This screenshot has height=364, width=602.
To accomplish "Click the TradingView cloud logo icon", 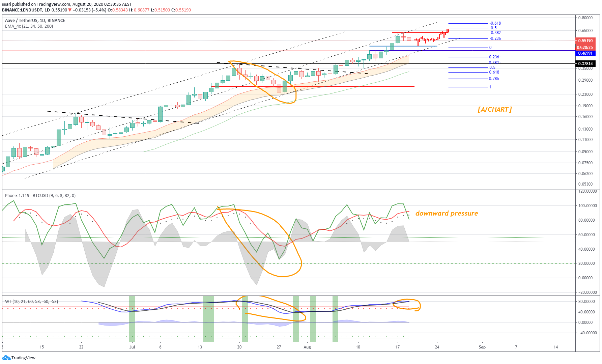I will 6,358.
